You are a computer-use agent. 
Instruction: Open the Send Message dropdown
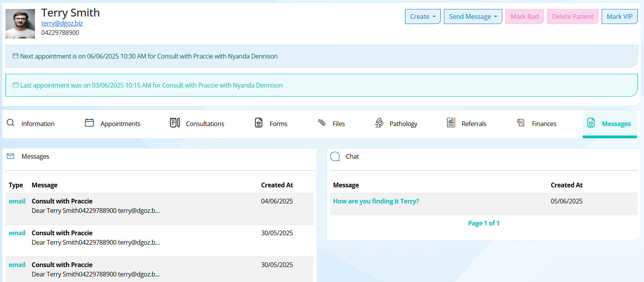click(x=473, y=16)
